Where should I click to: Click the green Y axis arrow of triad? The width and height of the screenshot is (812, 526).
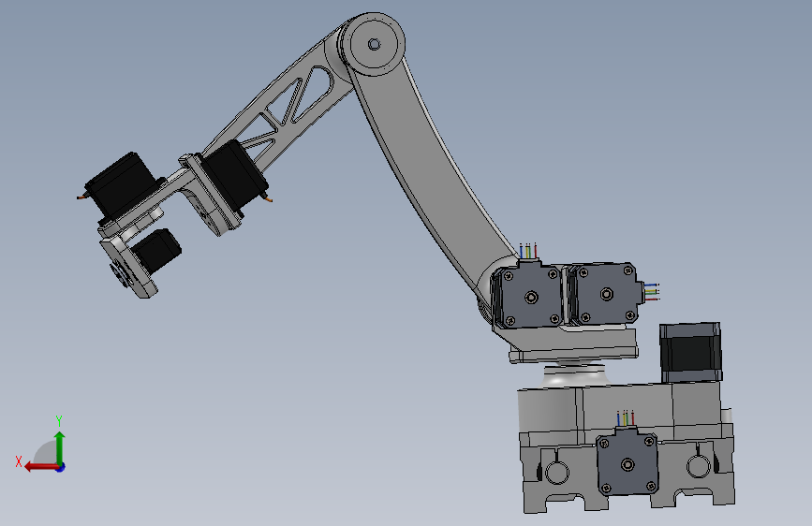click(60, 447)
